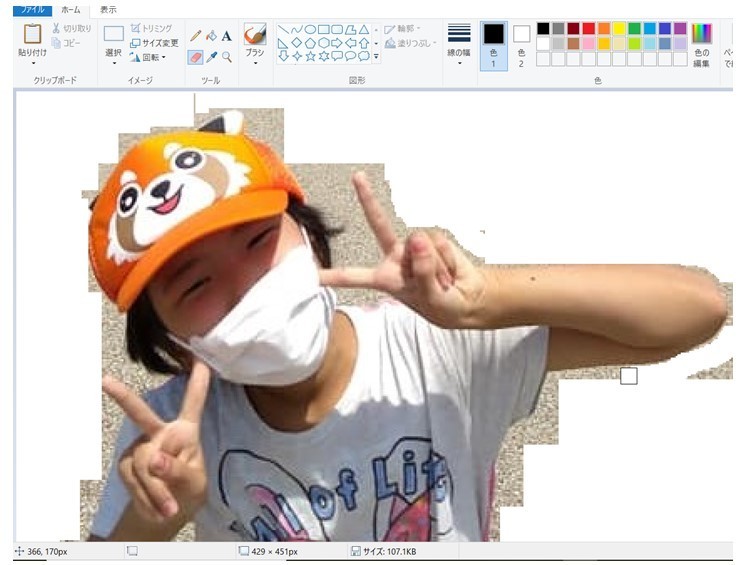Select the Magnifier zoom tool
The height and width of the screenshot is (565, 753).
click(227, 58)
